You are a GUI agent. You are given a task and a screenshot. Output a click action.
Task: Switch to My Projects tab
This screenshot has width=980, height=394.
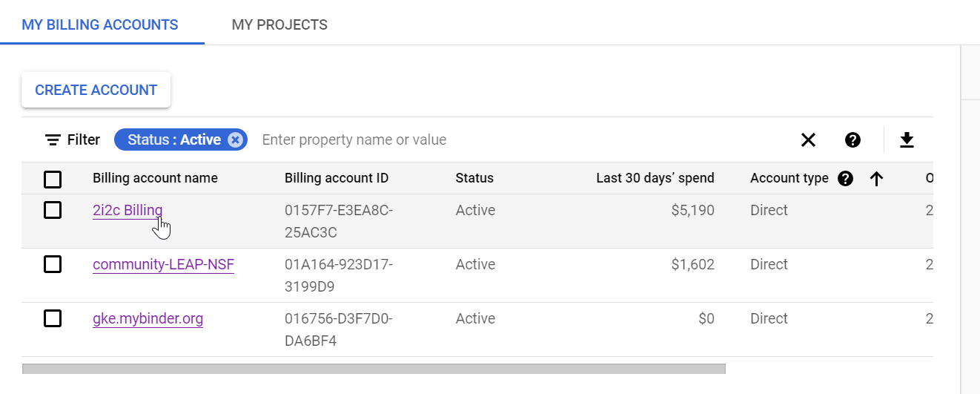[279, 24]
